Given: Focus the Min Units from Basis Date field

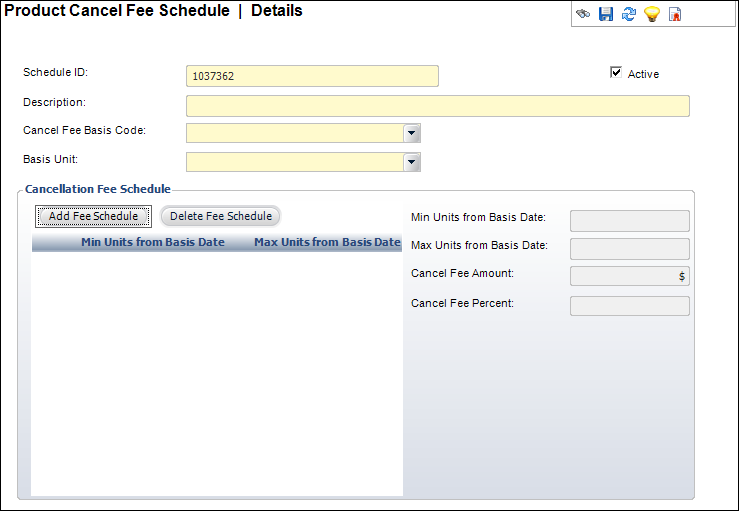Looking at the screenshot, I should 630,221.
